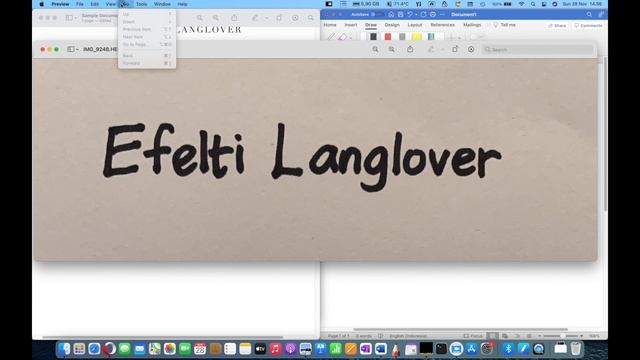Screen dimensions: 640x360
Task: Select the Eraser tool in Word Draw ribbon
Action: coord(342,37)
